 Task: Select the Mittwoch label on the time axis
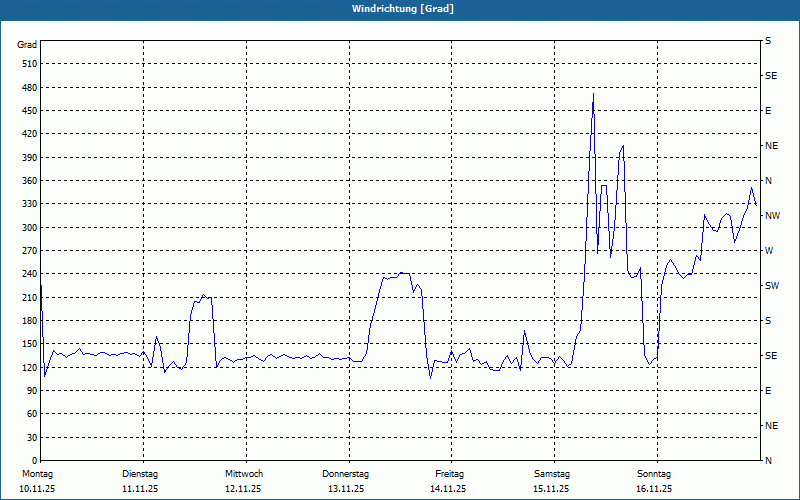click(244, 474)
